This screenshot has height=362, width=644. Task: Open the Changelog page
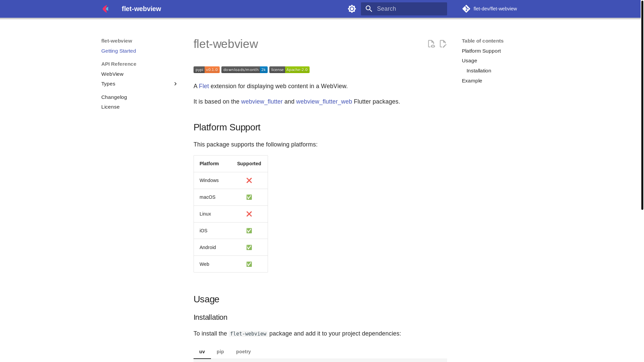tap(114, 97)
